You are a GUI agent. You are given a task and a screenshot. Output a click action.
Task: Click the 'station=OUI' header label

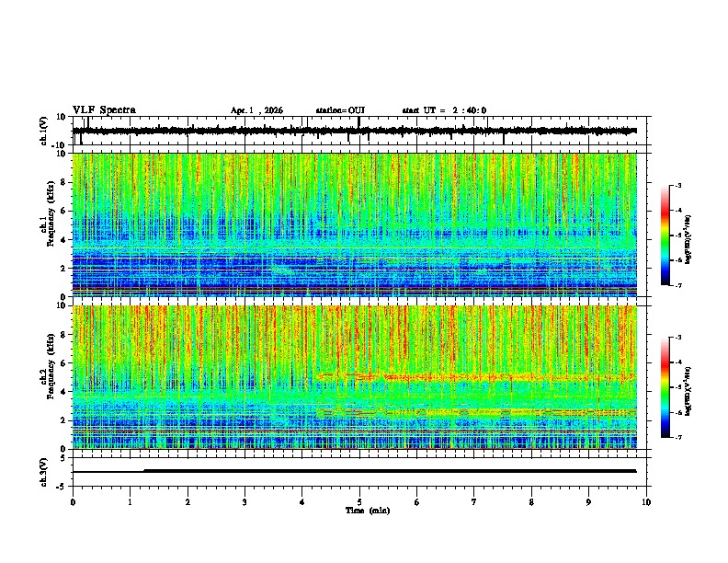tap(340, 110)
